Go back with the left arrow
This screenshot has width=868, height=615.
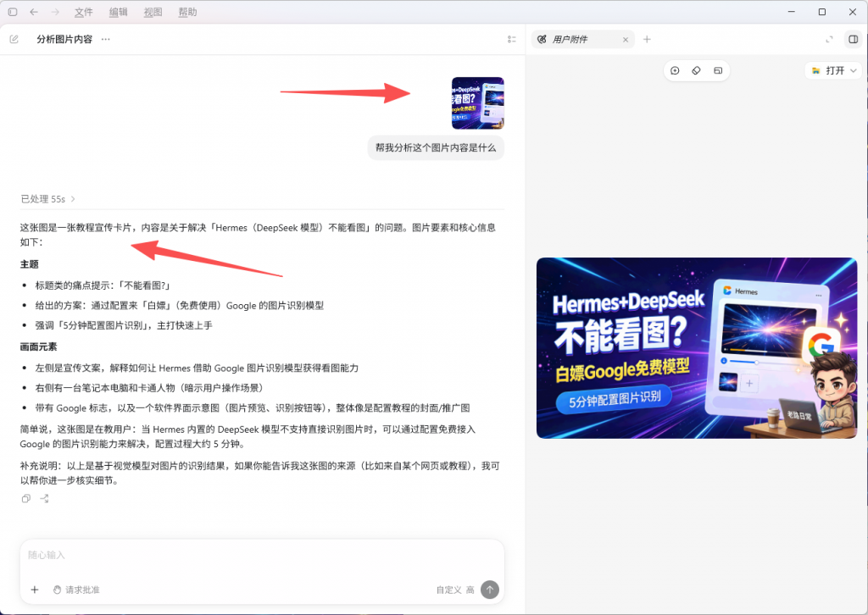click(x=34, y=12)
